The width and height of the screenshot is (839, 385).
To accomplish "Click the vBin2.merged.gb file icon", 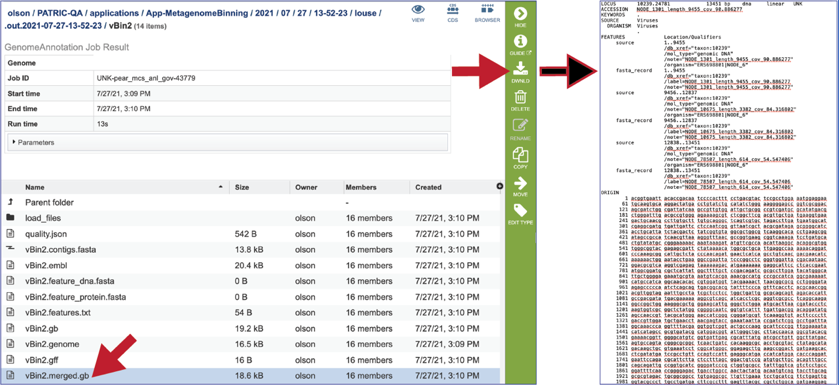I will tap(10, 376).
